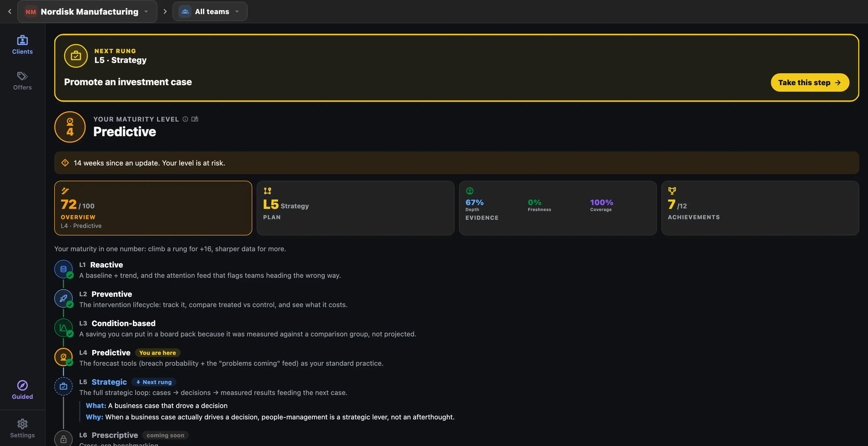868x446 pixels.
Task: Click the L6 Prescriptive rung title
Action: [115, 435]
